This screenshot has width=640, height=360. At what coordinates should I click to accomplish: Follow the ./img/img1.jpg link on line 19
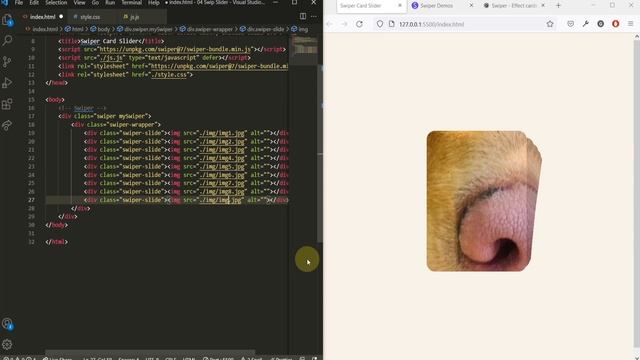pos(222,133)
